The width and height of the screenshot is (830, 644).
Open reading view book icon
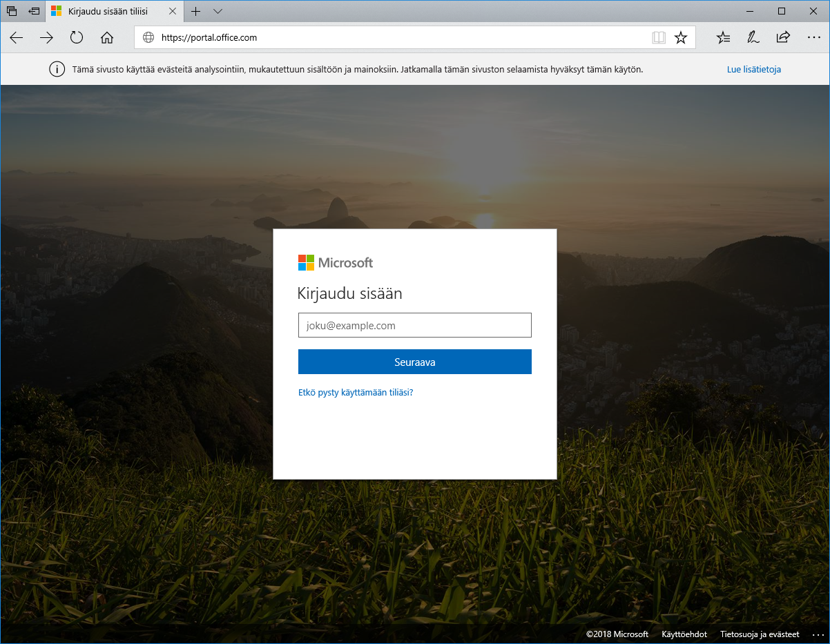(659, 38)
